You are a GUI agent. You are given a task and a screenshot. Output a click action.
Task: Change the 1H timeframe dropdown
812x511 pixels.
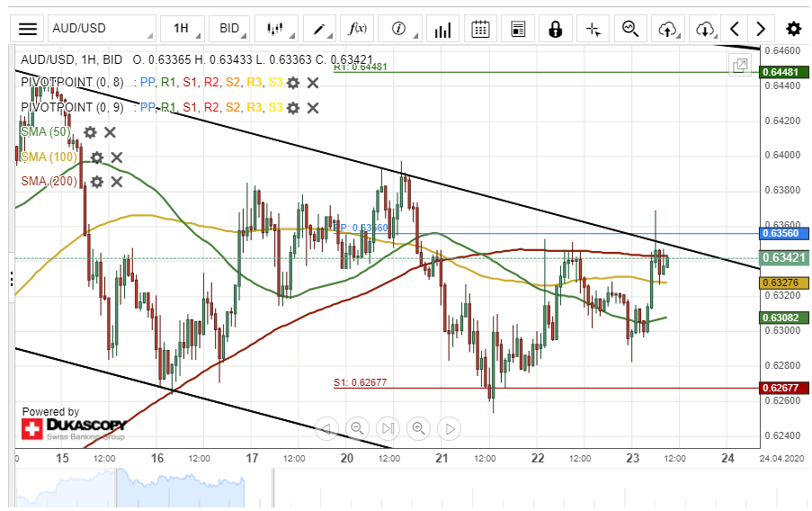coord(183,29)
